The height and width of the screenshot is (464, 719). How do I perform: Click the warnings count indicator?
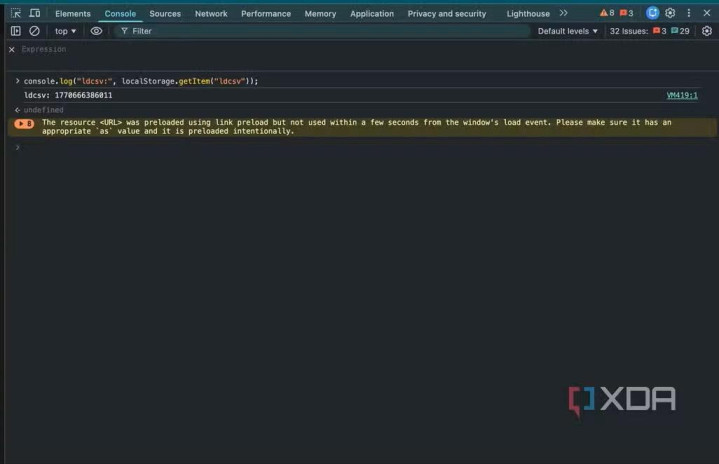pyautogui.click(x=607, y=13)
